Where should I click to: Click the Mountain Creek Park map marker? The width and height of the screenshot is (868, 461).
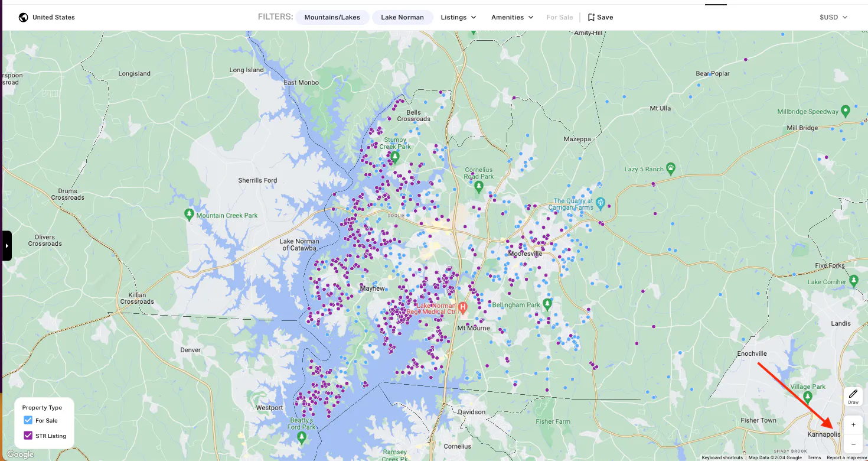[x=189, y=214]
